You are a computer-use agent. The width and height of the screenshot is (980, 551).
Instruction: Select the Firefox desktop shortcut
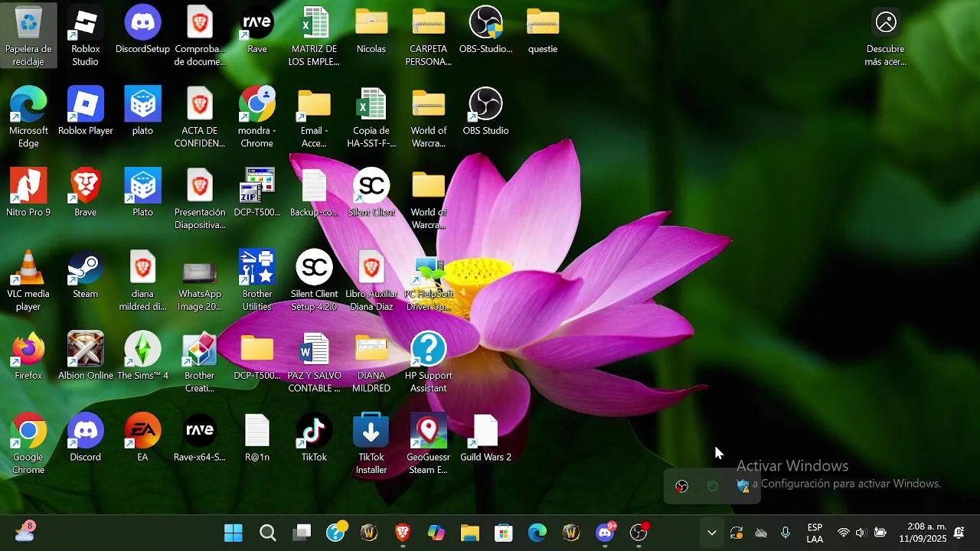28,357
